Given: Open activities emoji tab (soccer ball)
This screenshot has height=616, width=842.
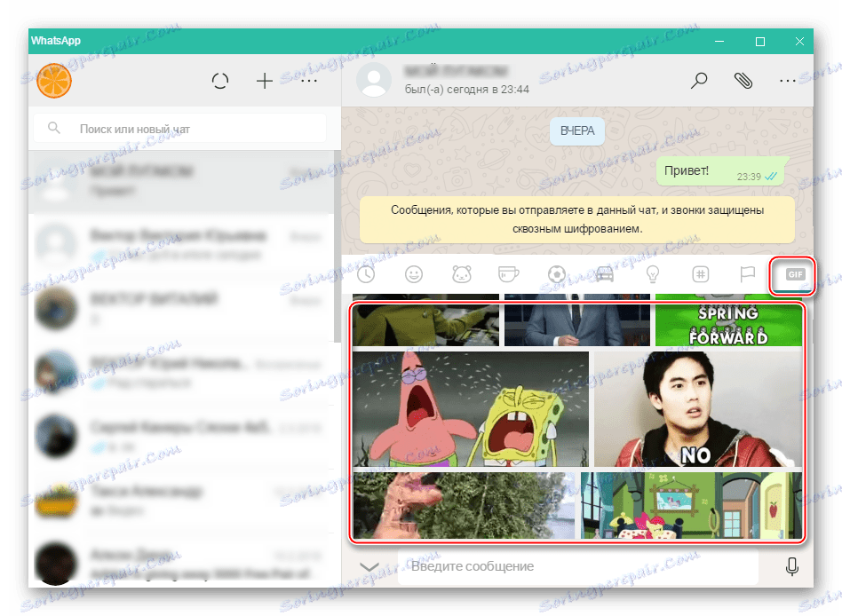Looking at the screenshot, I should click(557, 275).
